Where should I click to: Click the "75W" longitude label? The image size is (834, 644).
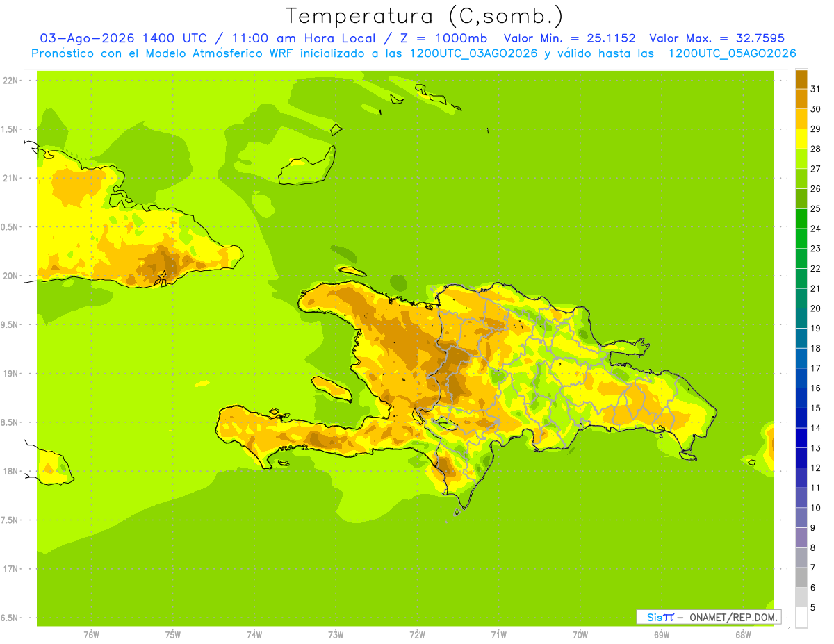click(172, 635)
